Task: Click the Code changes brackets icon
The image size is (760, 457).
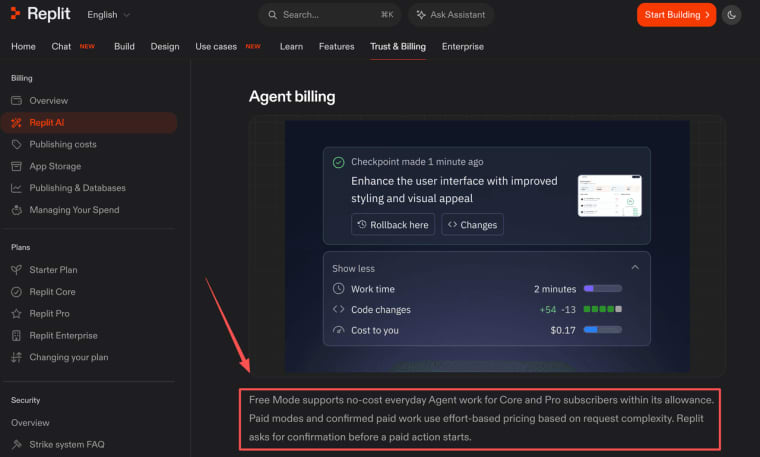Action: click(x=338, y=309)
